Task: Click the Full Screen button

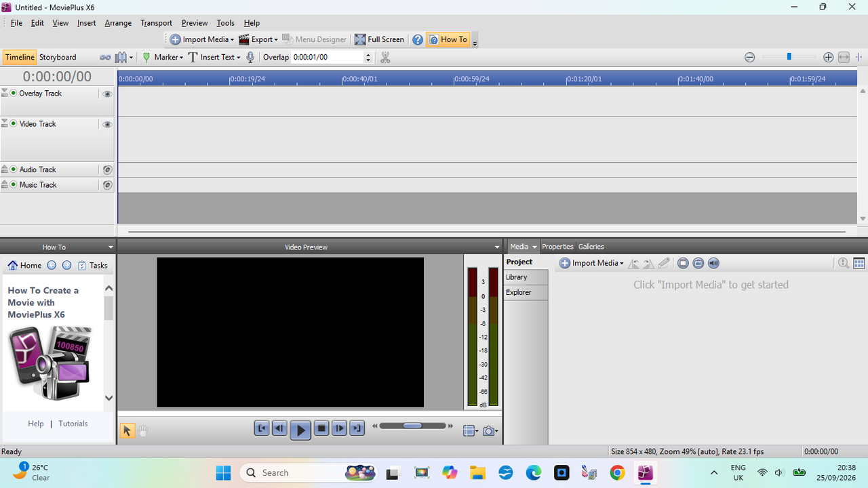Action: [380, 39]
